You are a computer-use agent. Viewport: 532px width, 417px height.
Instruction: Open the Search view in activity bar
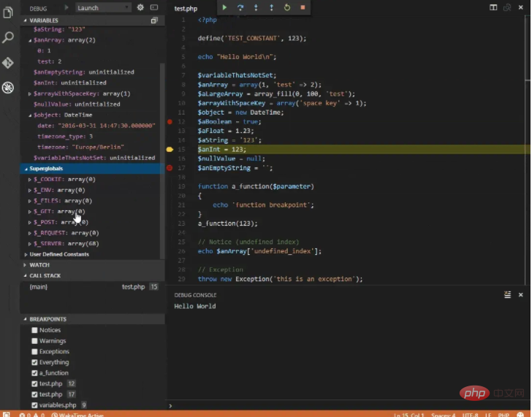pos(8,37)
